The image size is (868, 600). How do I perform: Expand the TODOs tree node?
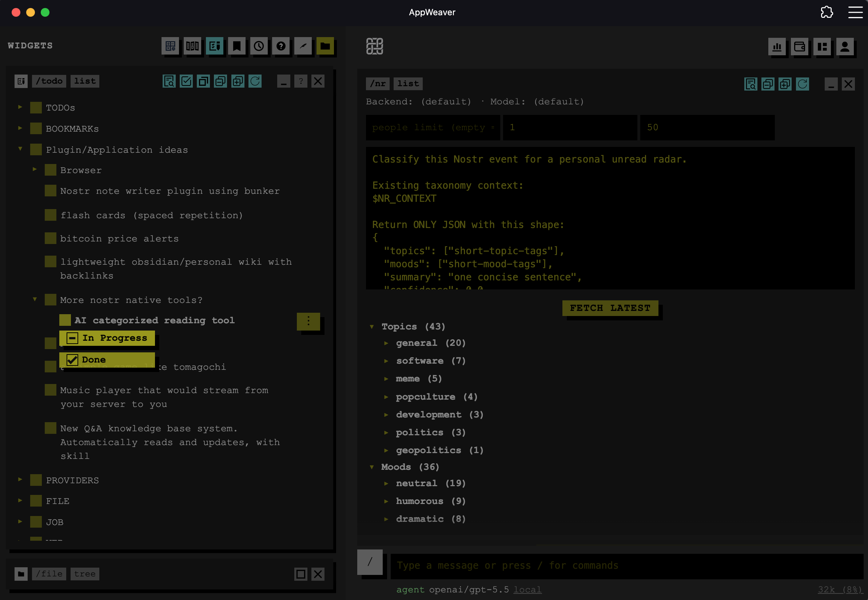[x=20, y=107]
